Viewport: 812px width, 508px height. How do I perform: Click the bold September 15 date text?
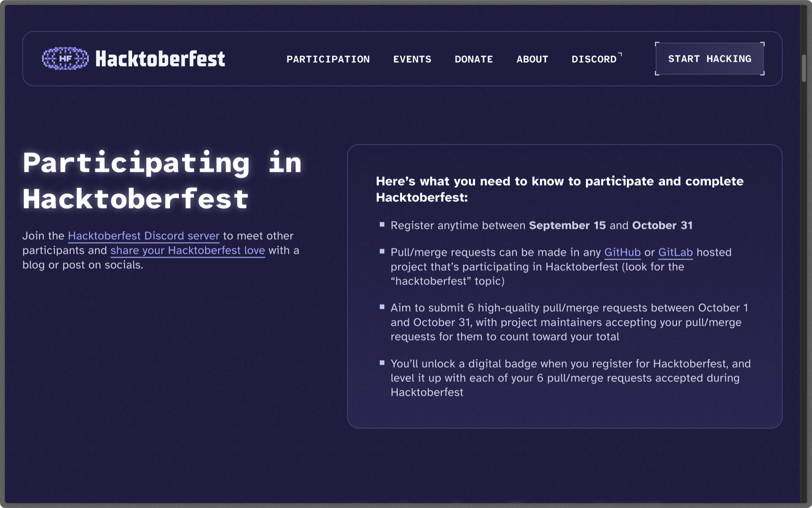point(567,225)
